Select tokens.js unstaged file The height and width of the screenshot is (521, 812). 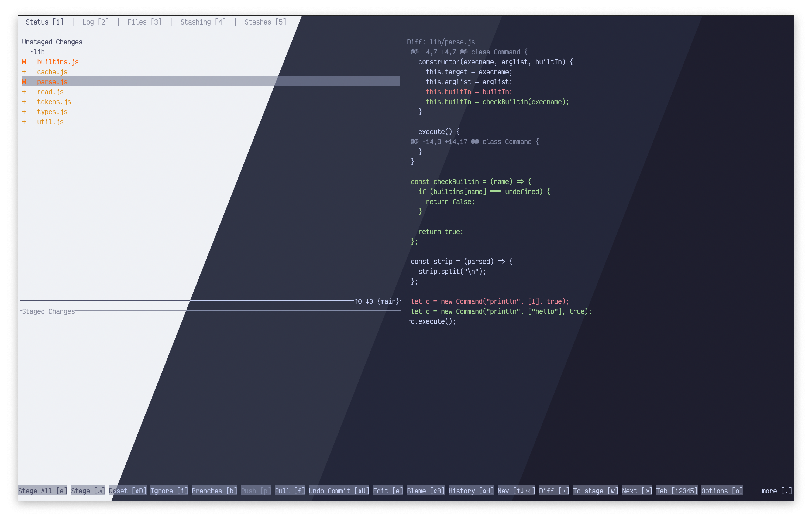(54, 102)
